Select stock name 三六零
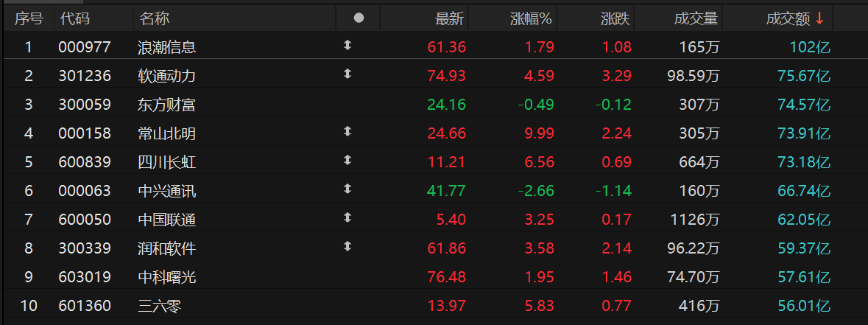Viewport: 868px width, 325px height. (160, 306)
